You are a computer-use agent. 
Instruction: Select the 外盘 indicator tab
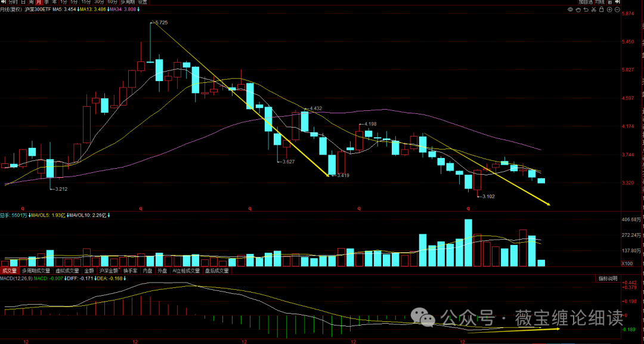[162, 271]
